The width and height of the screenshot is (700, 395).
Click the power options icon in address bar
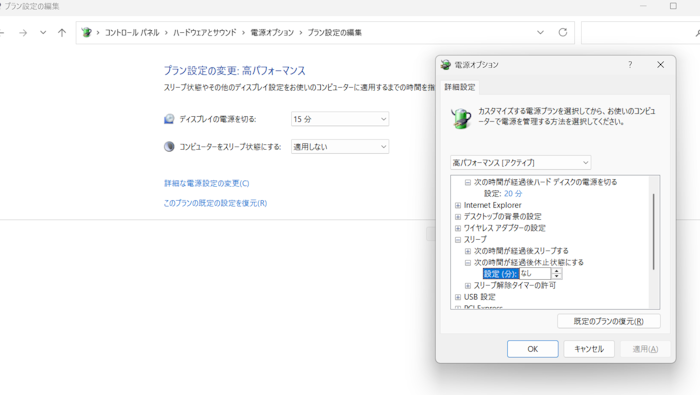coord(87,33)
